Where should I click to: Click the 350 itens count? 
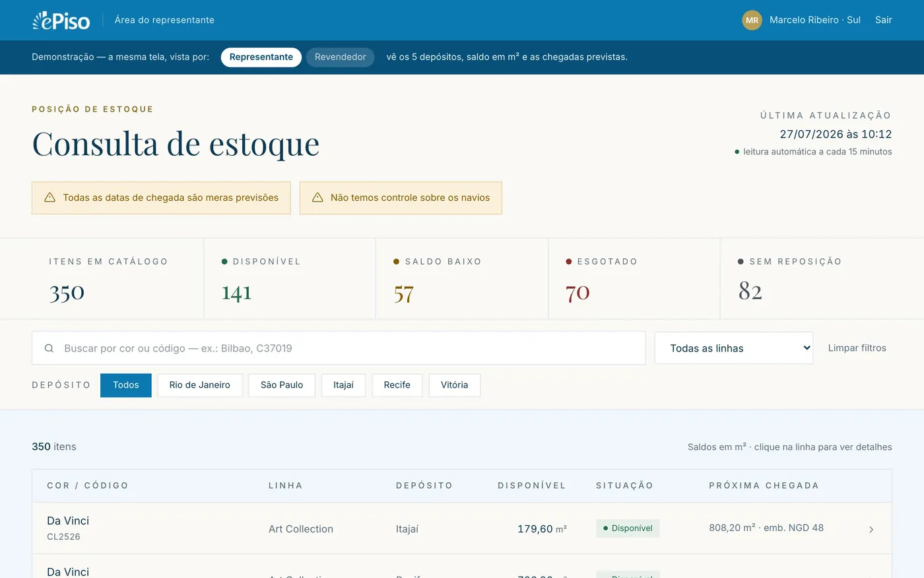[x=54, y=447]
